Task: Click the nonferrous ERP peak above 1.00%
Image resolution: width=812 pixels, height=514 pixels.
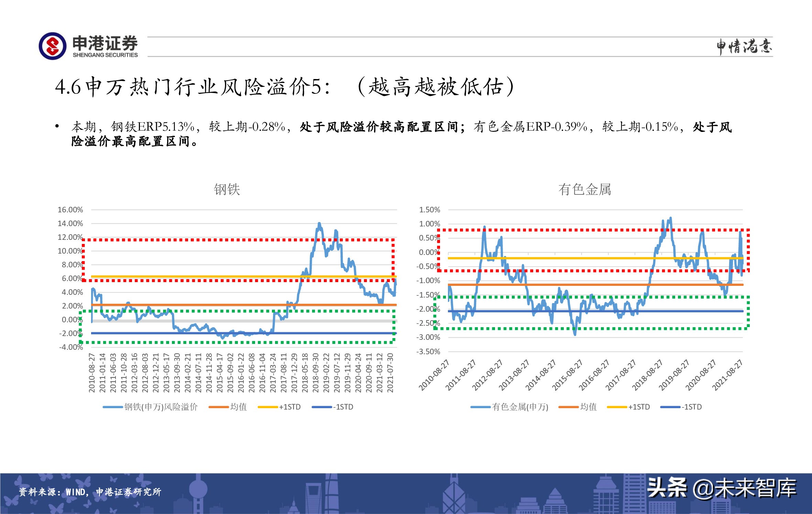Action: [670, 219]
